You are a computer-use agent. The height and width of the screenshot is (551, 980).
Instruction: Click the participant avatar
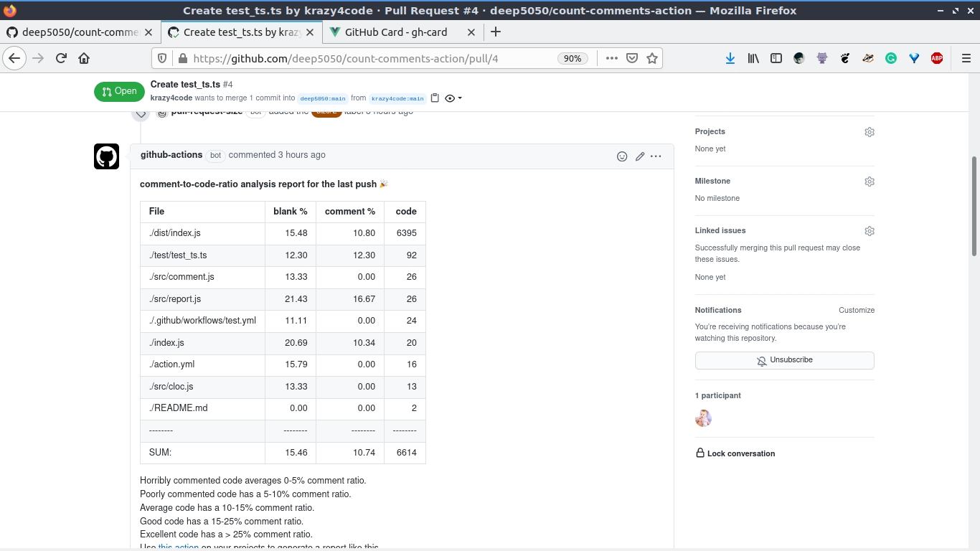pyautogui.click(x=703, y=418)
